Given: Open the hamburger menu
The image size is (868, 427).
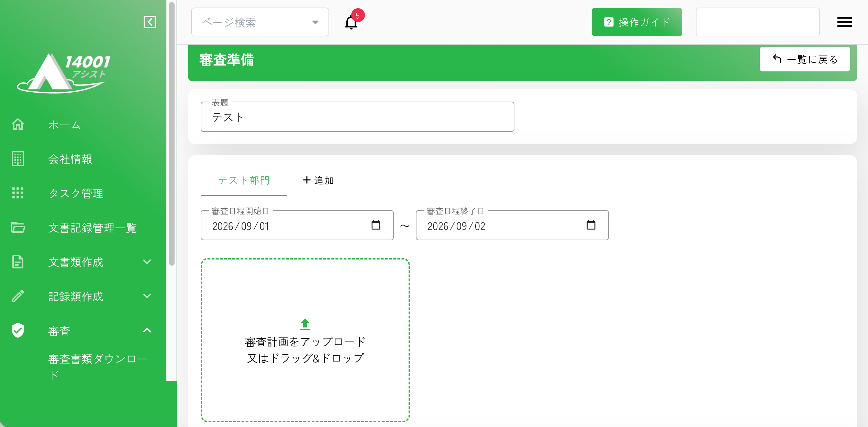Looking at the screenshot, I should pyautogui.click(x=844, y=22).
